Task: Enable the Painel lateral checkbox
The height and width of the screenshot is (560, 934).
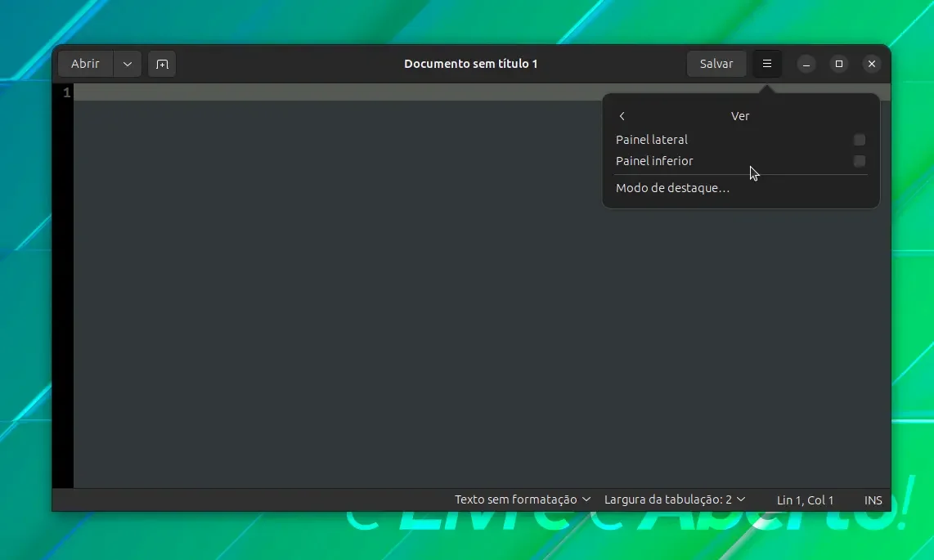Action: coord(859,140)
